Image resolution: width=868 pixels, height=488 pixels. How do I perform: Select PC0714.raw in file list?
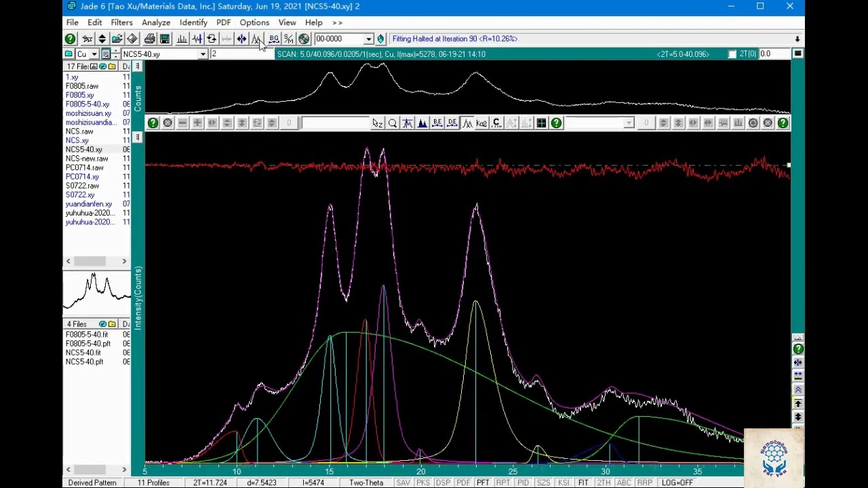[84, 167]
